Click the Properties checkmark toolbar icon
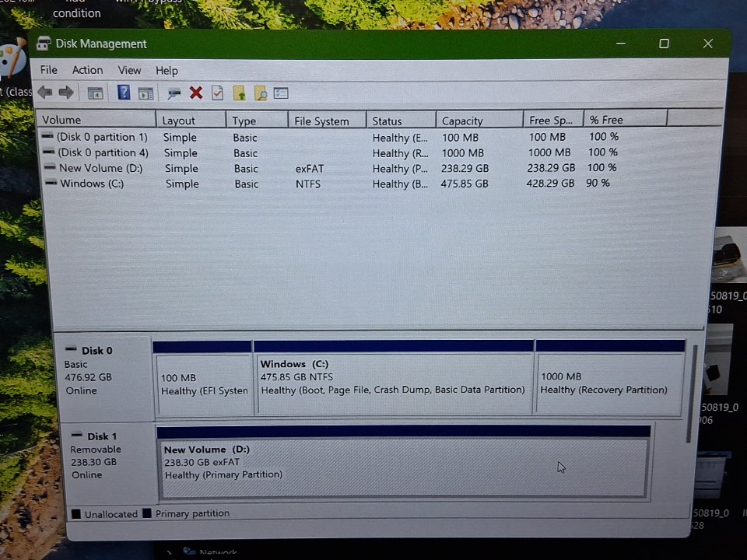Viewport: 747px width, 560px height. (x=217, y=93)
